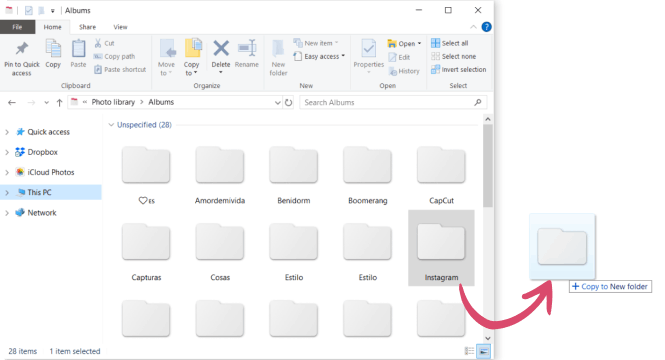Select the Amordemivida folder
The image size is (665, 360).
coord(220,176)
